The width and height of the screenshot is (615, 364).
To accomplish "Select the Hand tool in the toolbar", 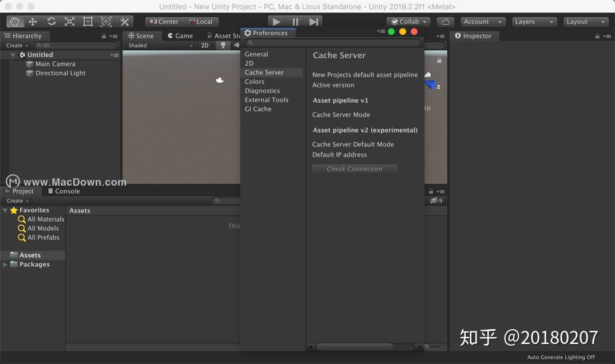I will click(x=14, y=21).
